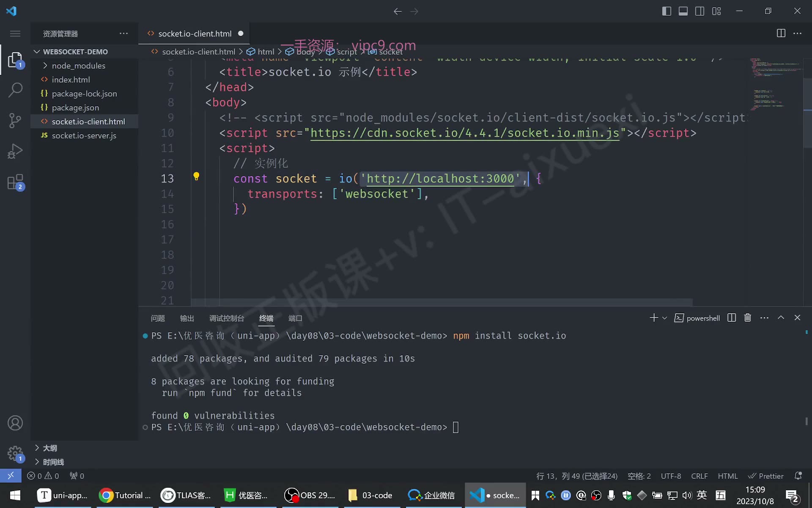Viewport: 812px width, 508px height.
Task: Toggle primary side bar visibility
Action: click(x=667, y=11)
